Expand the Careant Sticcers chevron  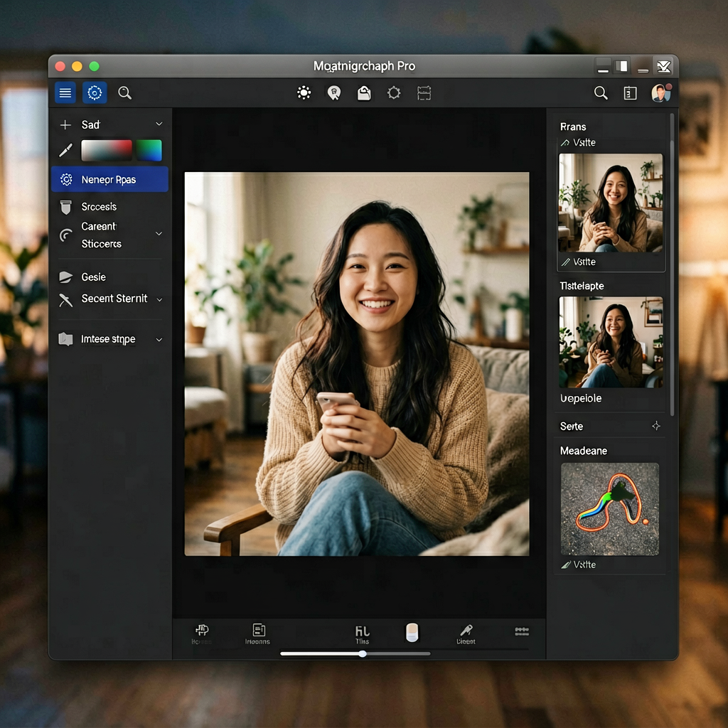[x=159, y=233]
